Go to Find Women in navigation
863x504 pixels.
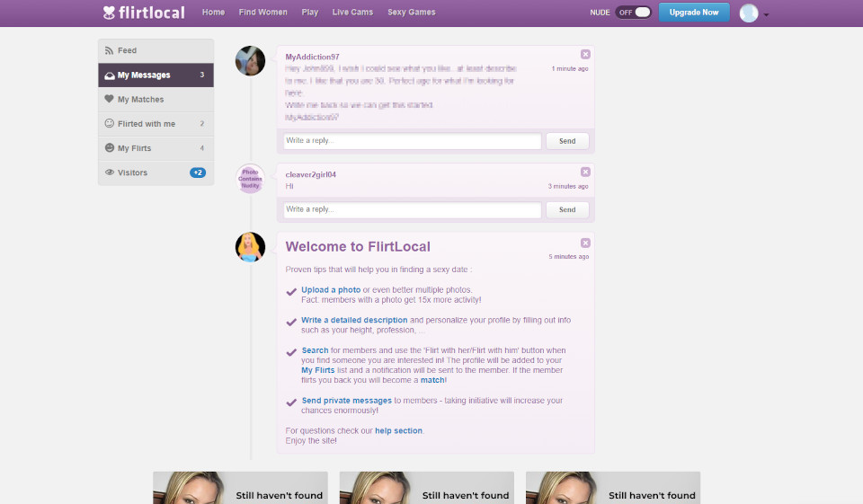pos(263,13)
